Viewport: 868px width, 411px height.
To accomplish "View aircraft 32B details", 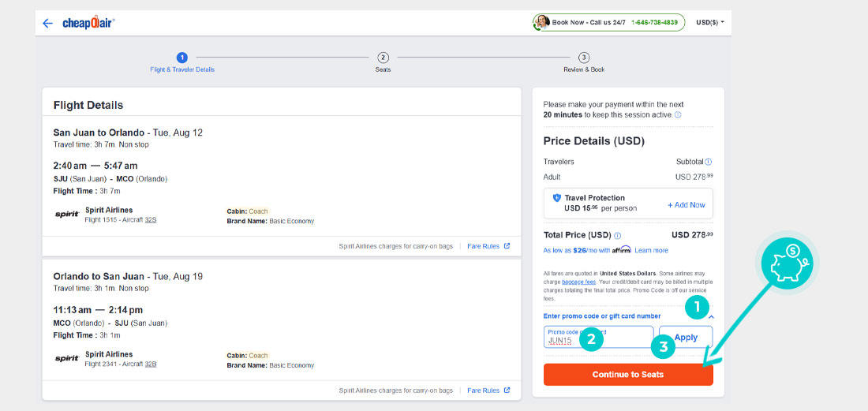I will 151,364.
